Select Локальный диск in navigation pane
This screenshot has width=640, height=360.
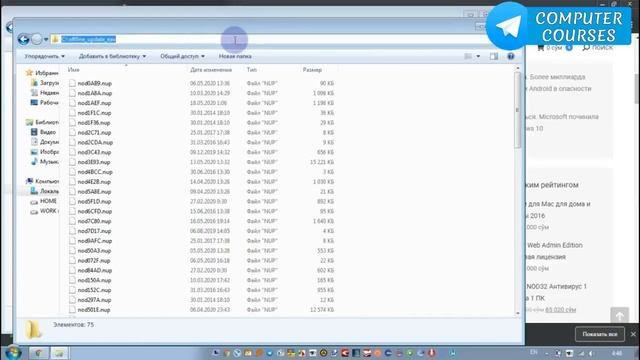point(45,191)
